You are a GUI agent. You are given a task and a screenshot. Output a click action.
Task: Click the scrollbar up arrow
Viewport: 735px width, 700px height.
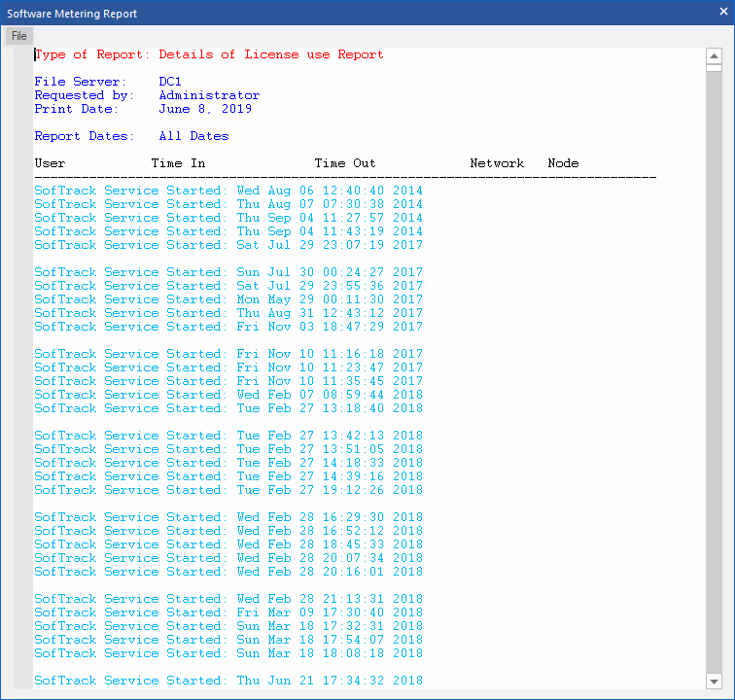(x=714, y=56)
